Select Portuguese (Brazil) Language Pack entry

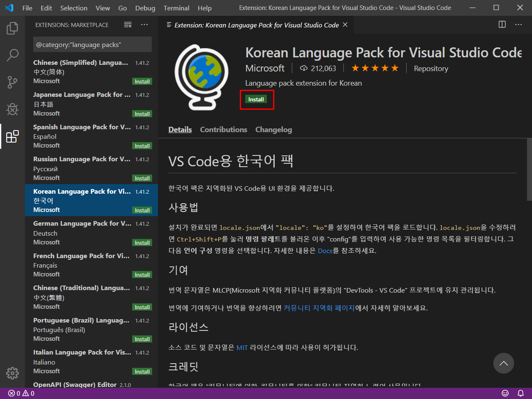click(x=91, y=329)
